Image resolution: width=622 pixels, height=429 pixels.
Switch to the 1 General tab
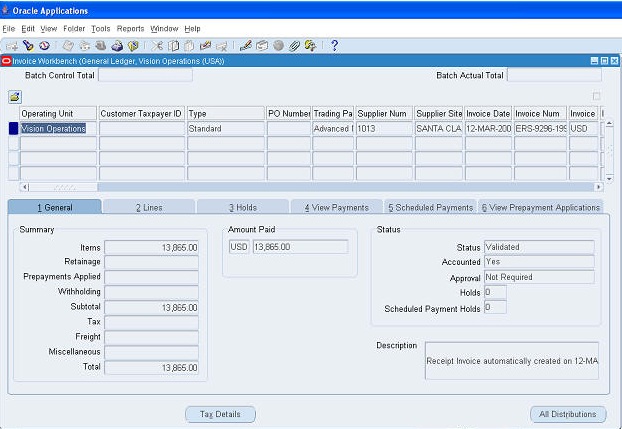[55, 207]
